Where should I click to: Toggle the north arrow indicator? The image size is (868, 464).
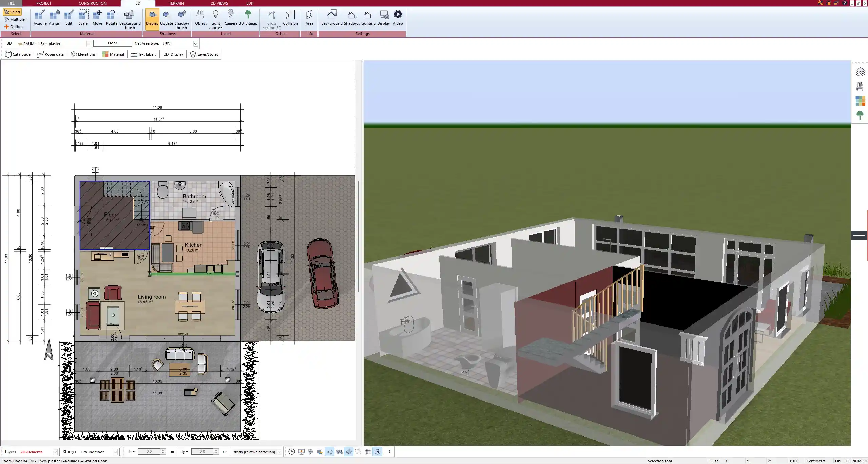point(378,452)
